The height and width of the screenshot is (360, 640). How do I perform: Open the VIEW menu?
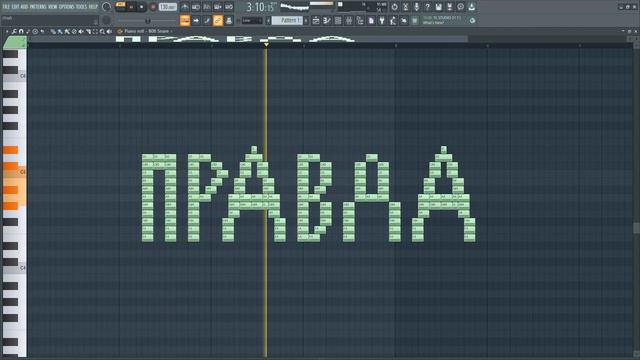(53, 7)
